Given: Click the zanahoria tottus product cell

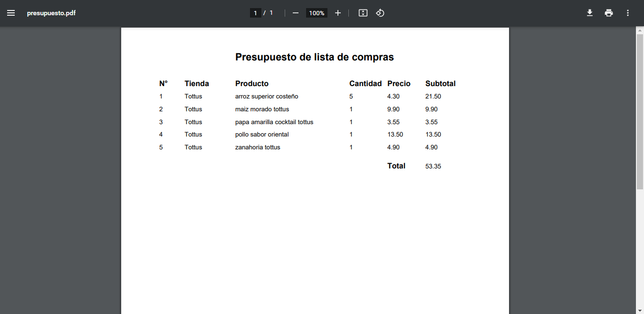Looking at the screenshot, I should point(258,147).
